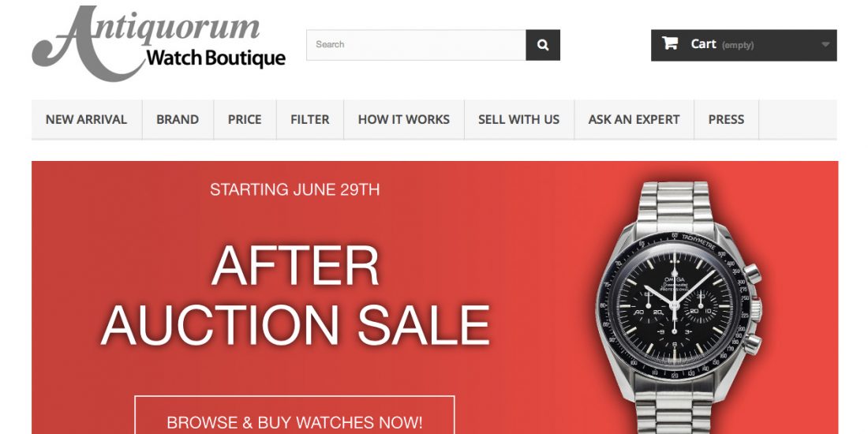
Task: Click the watch's metal bracelet image
Action: tap(674, 204)
